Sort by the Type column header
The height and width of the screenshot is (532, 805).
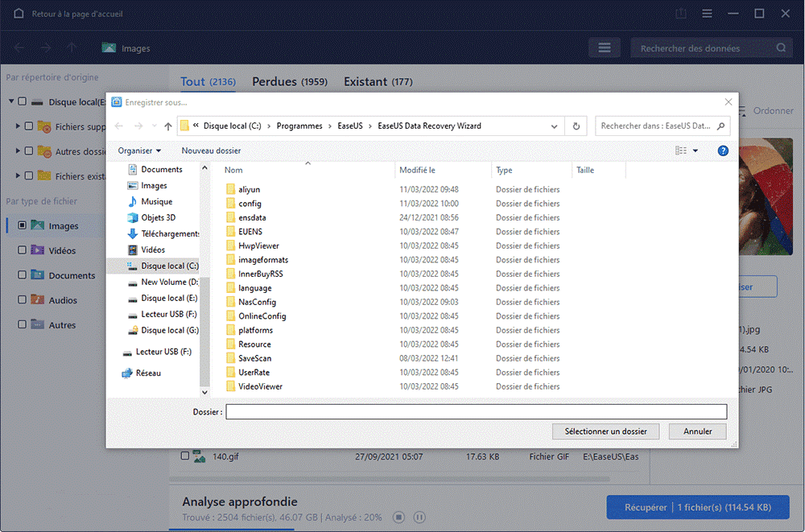[x=532, y=170]
